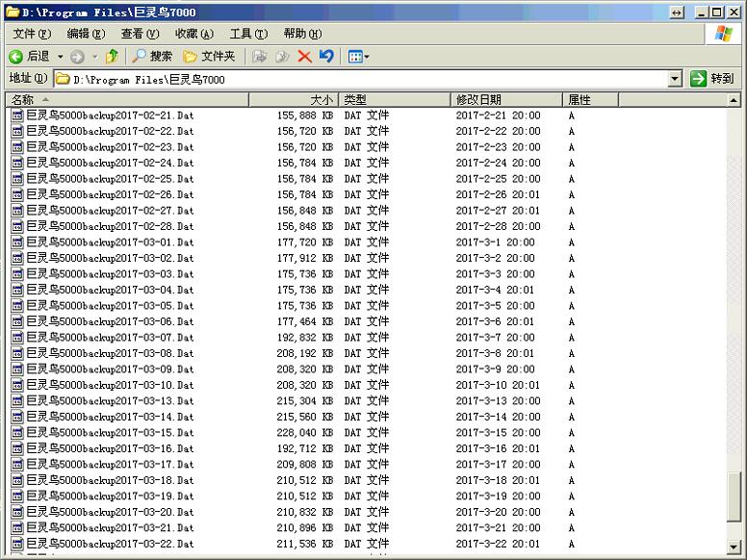
Task: Click the Move To folder icon
Action: [x=260, y=57]
